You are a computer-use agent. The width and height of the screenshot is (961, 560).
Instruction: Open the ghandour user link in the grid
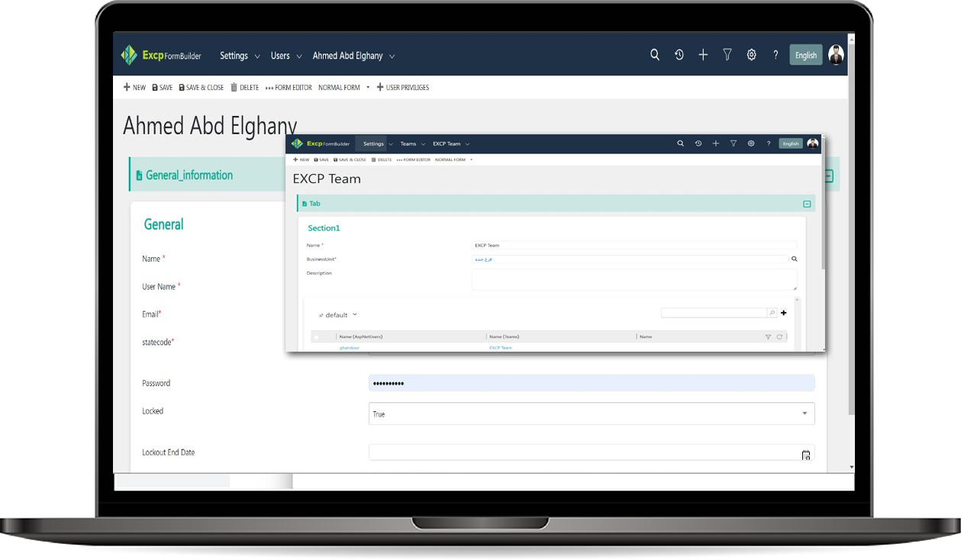point(349,348)
